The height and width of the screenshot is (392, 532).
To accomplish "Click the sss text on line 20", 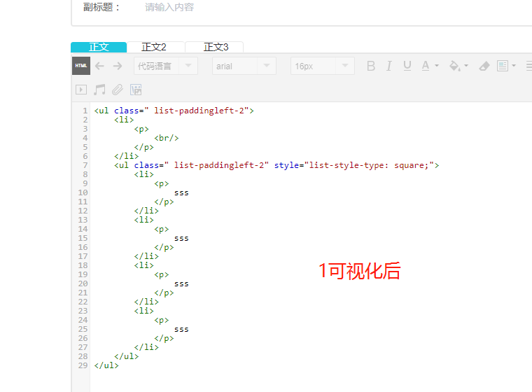I will coord(181,283).
